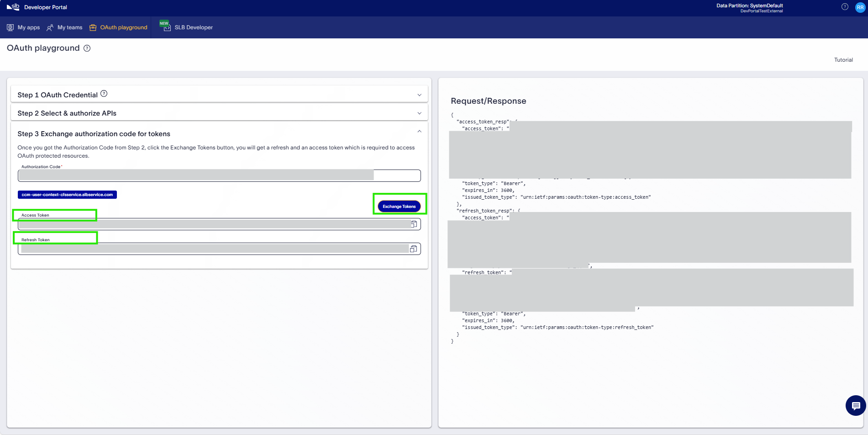Click help icon beside OAuth playground title
Viewport: 868px width, 435px height.
pos(87,48)
